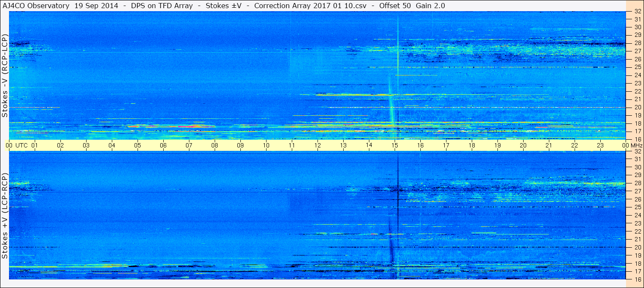Click the 16 hour time marker
Screen dimensions: 644x288
[x=420, y=145]
